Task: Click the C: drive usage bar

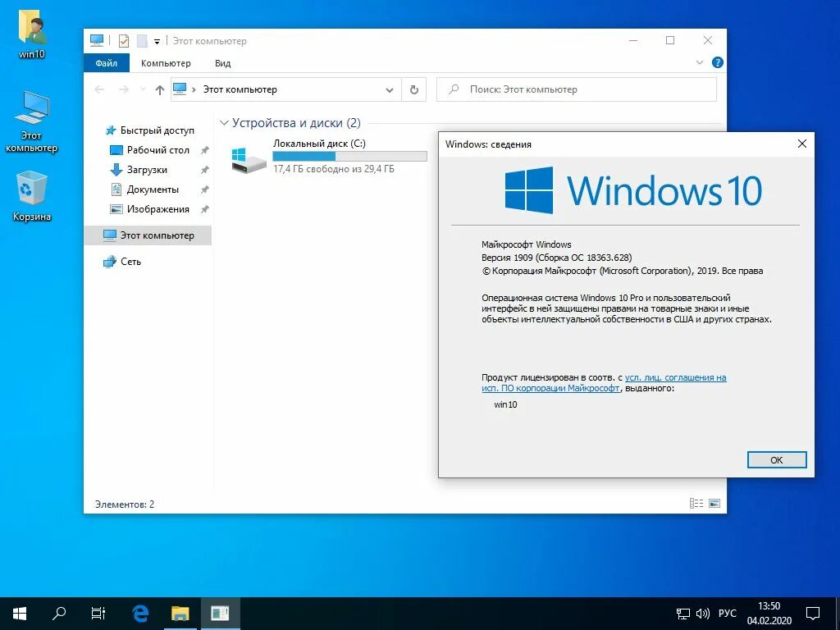Action: (x=349, y=157)
